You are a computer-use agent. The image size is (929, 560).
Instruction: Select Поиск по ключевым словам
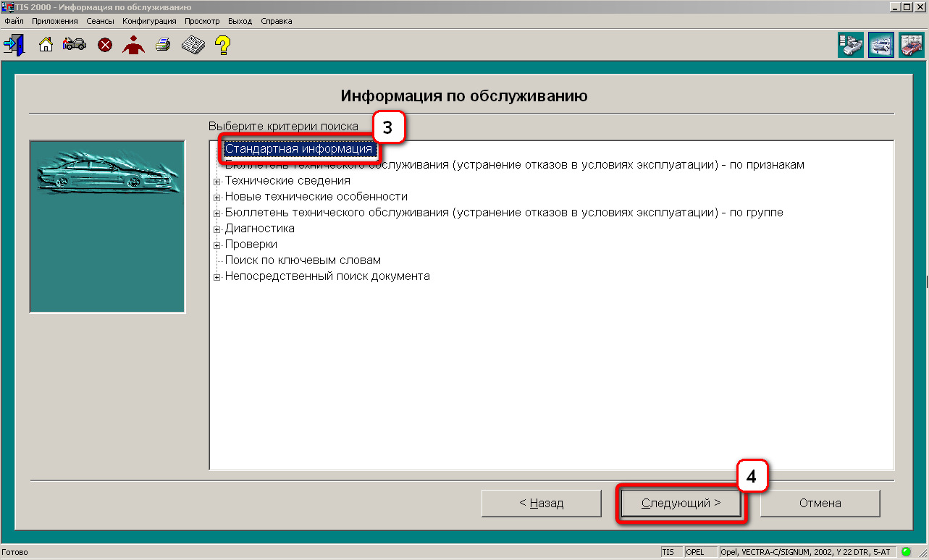[303, 260]
